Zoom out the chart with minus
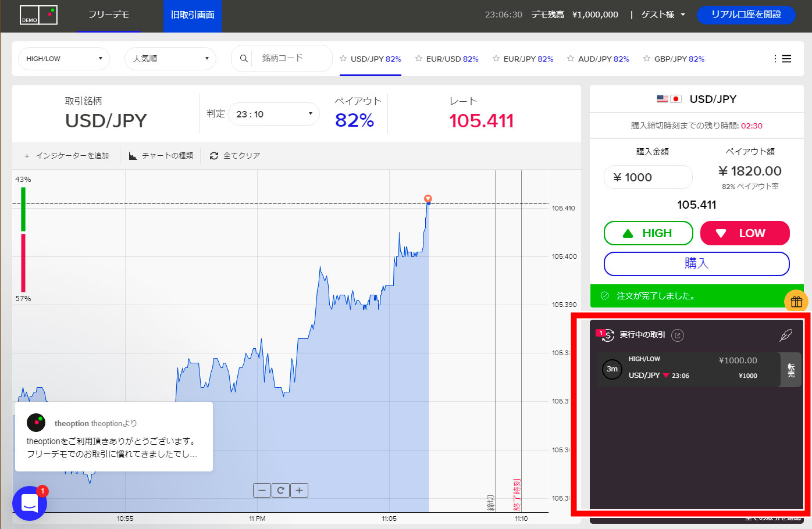Image resolution: width=812 pixels, height=529 pixels. tap(262, 490)
